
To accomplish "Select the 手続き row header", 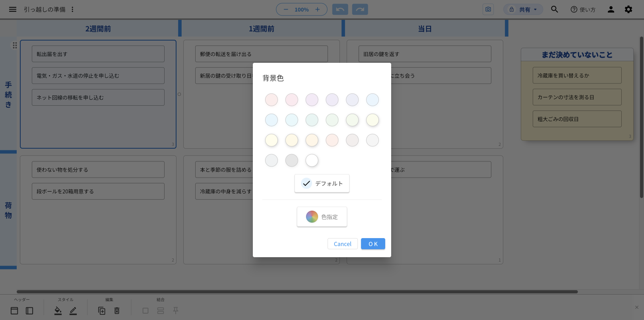I will (8, 95).
